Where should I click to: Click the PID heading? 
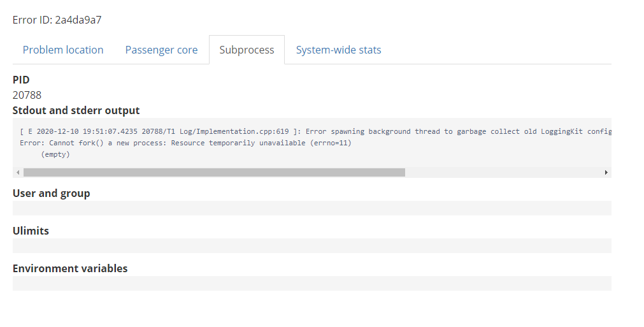tap(21, 80)
